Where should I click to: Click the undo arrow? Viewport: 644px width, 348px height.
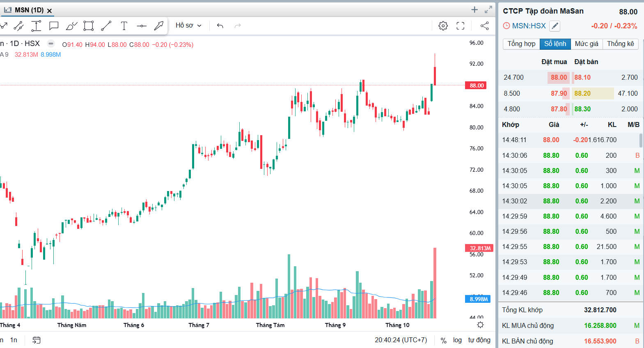[220, 26]
